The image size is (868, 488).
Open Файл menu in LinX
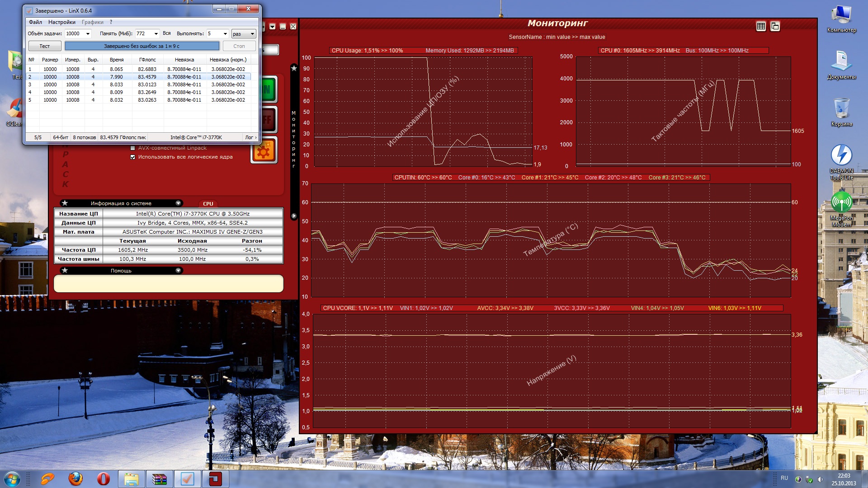[35, 22]
